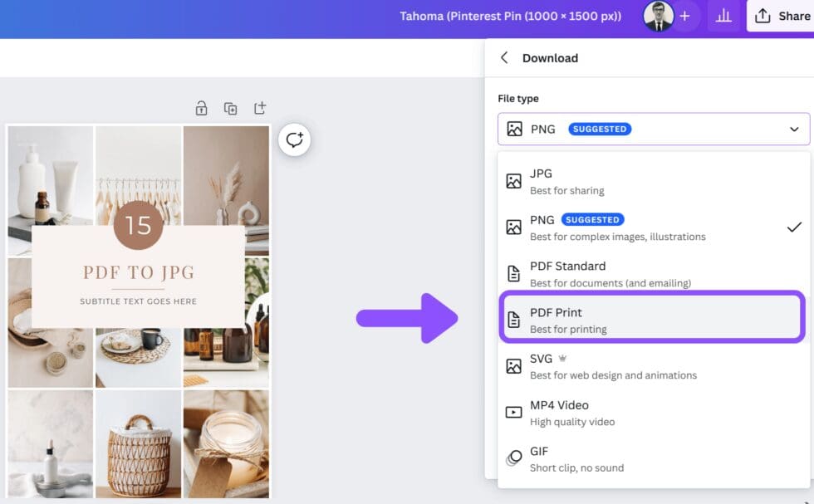Open your account via the profile avatar
This screenshot has width=814, height=504.
click(658, 16)
